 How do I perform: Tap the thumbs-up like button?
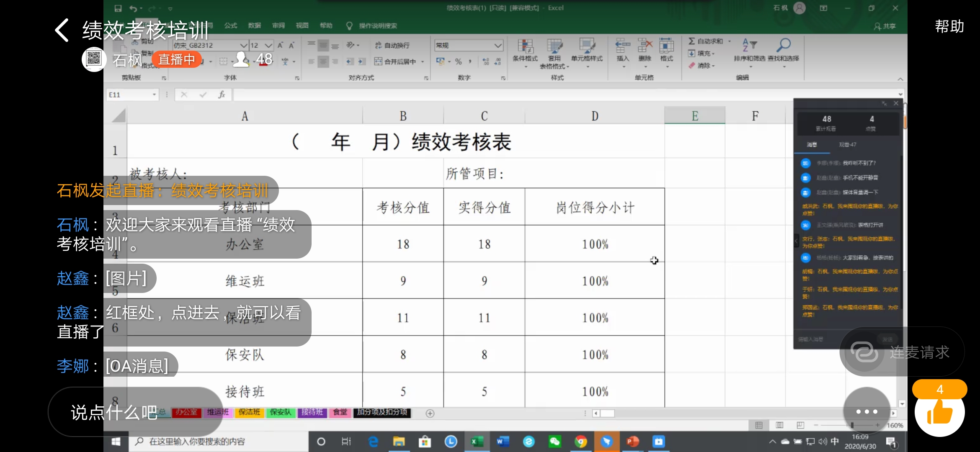(x=939, y=411)
